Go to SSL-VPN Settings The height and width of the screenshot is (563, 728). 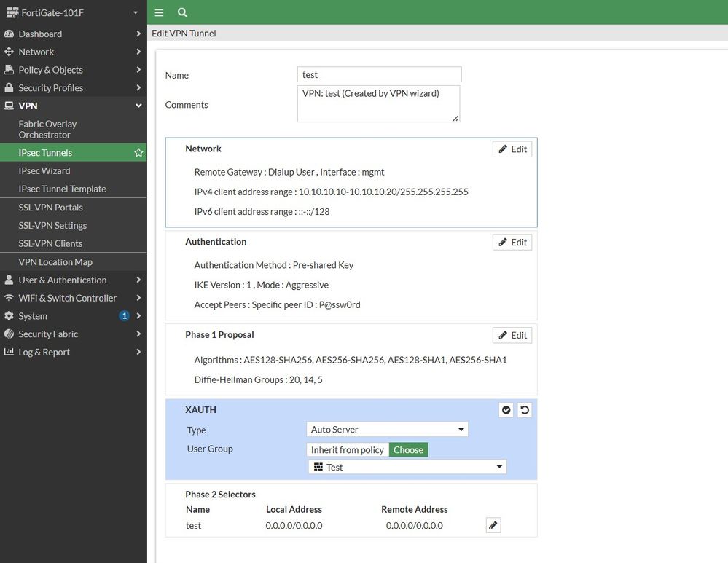pos(52,225)
